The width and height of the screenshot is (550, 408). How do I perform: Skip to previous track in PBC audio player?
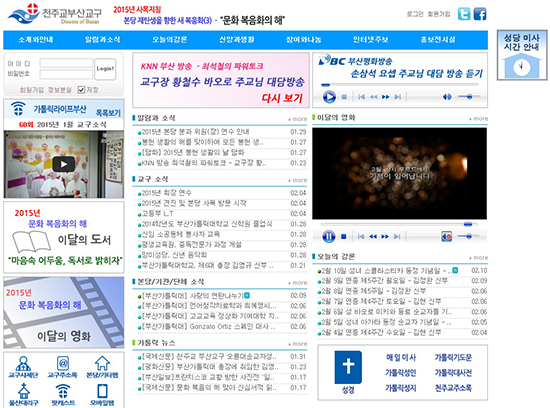point(361,97)
